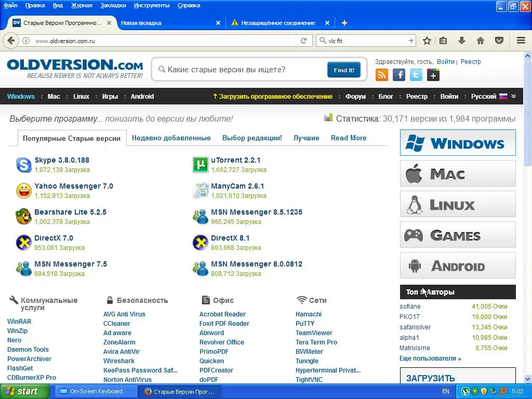The height and width of the screenshot is (399, 532).
Task: Open the Pocket icon in toolbar
Action: (499, 41)
